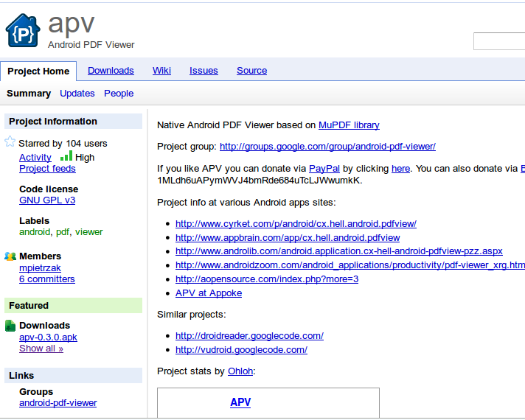The image size is (525, 420).
Task: Open the 6 committers link
Action: point(47,279)
